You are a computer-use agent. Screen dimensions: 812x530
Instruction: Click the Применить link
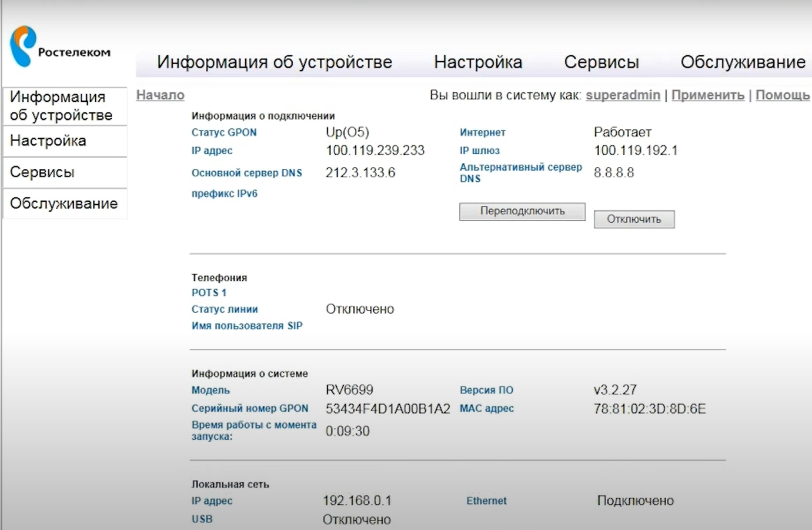coord(707,95)
